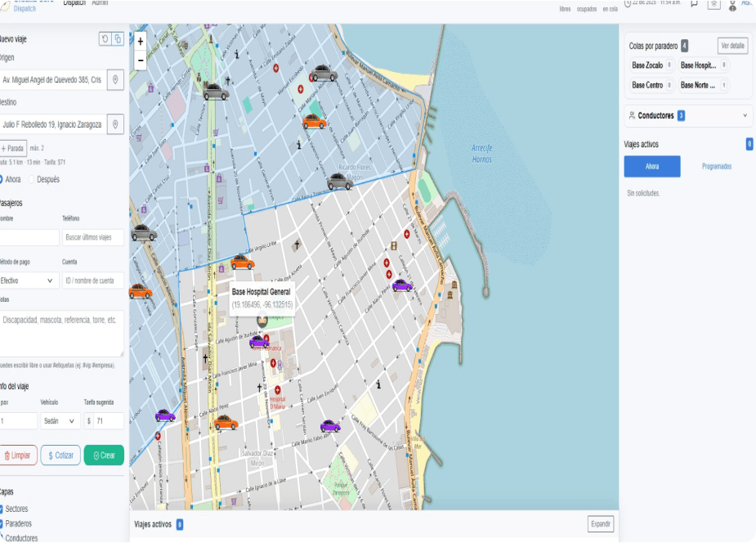This screenshot has width=756, height=543.
Task: Select the Destino location pin icon
Action: coord(114,124)
